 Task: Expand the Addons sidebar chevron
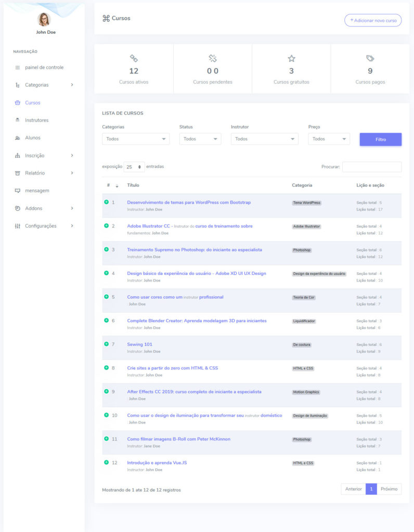coord(72,208)
